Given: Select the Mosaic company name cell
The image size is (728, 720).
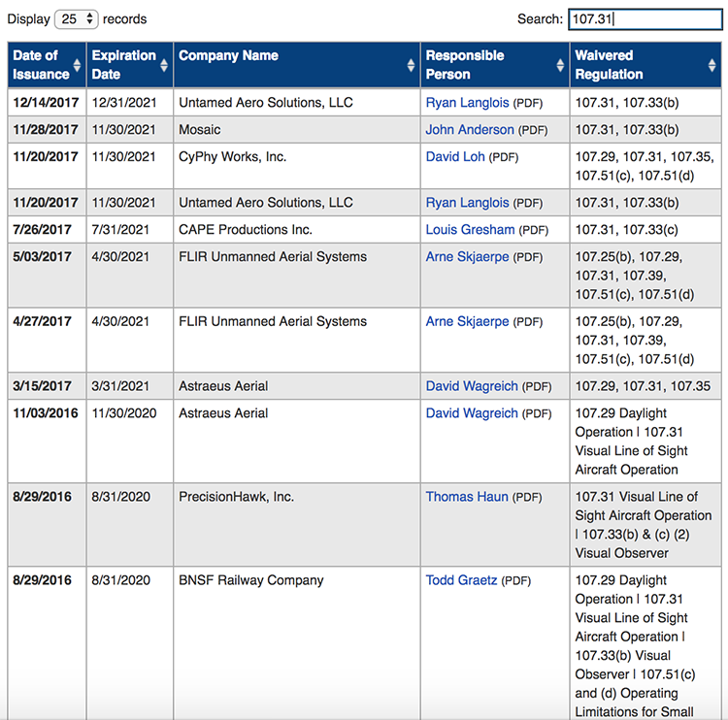Looking at the screenshot, I should (x=297, y=129).
